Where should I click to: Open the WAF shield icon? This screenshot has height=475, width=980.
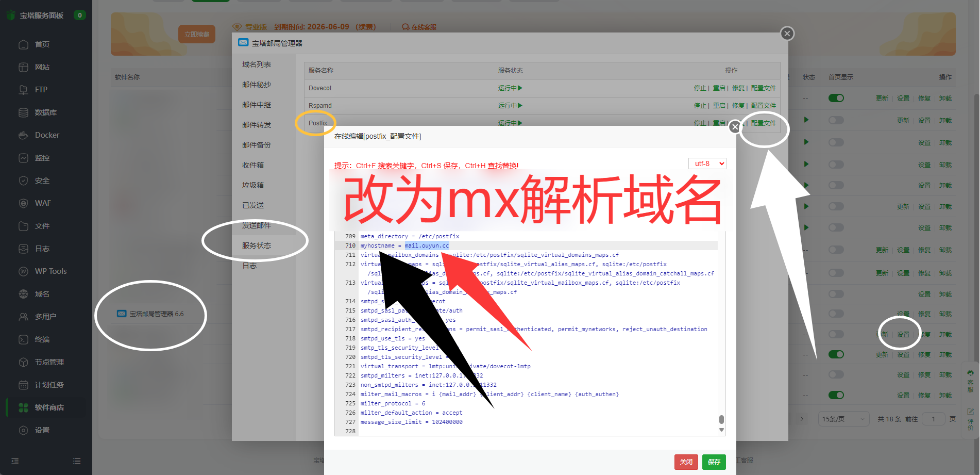(x=23, y=203)
